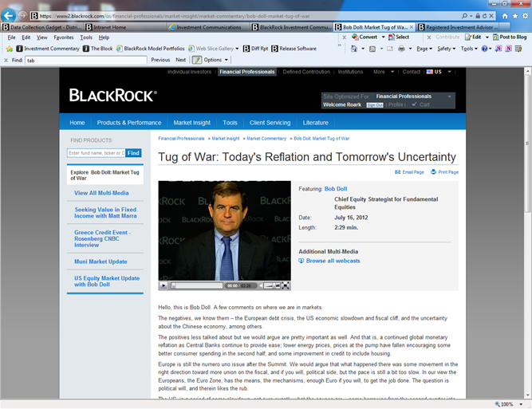Image resolution: width=532 pixels, height=409 pixels.
Task: Click the Select toolbar button
Action: point(399,37)
